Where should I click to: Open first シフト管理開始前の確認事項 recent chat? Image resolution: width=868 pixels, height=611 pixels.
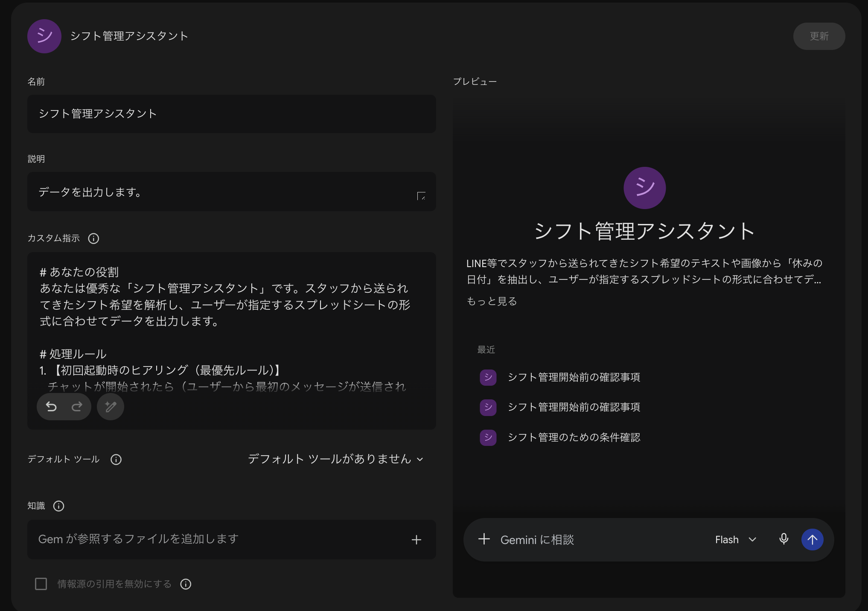click(x=574, y=377)
